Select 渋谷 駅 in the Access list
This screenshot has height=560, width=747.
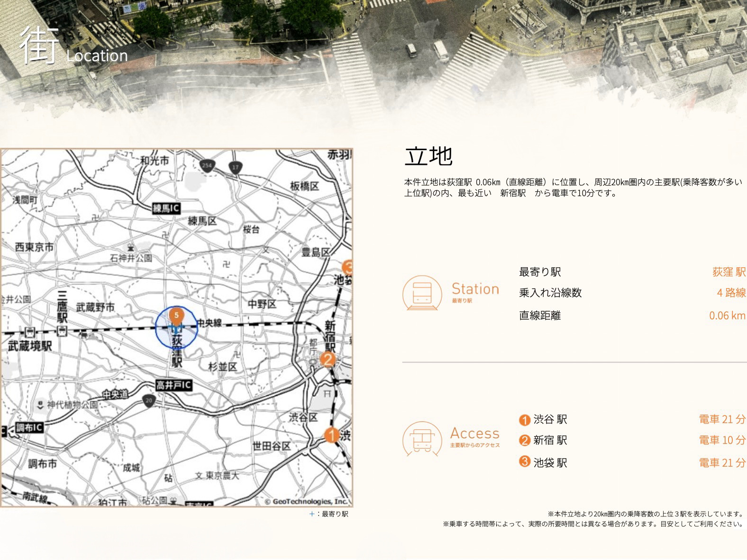(550, 419)
